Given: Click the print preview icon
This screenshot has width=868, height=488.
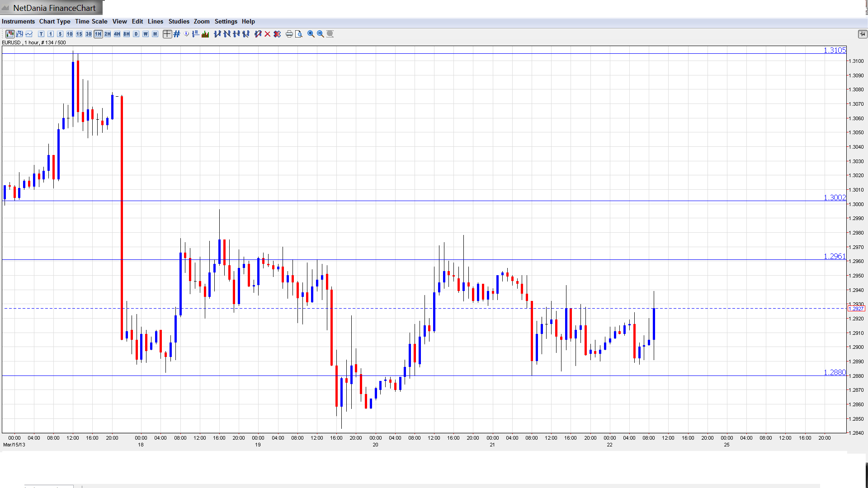Looking at the screenshot, I should tap(298, 34).
